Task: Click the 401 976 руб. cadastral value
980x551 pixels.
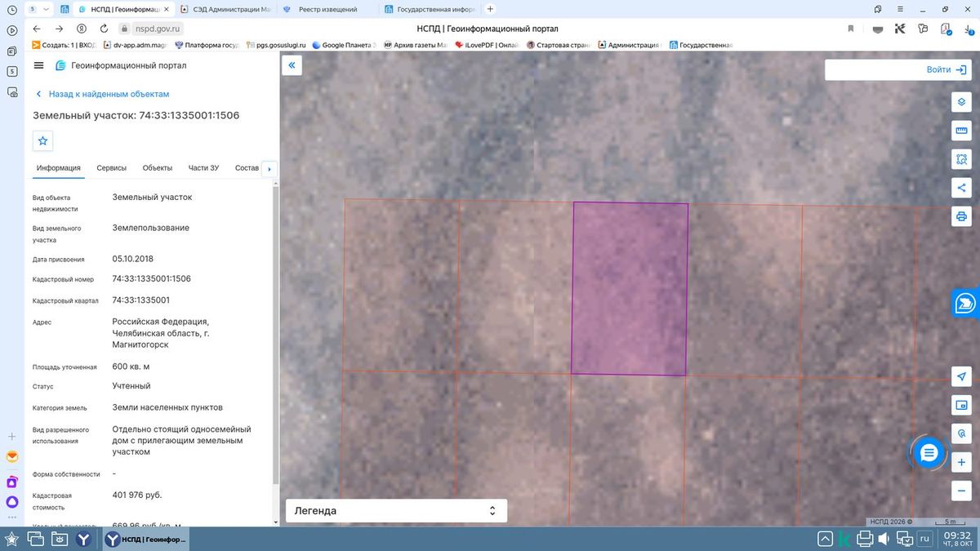Action: point(136,495)
